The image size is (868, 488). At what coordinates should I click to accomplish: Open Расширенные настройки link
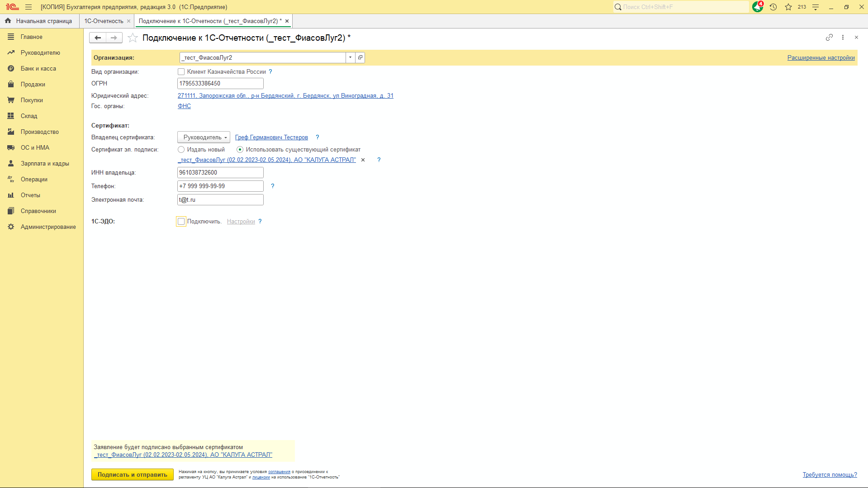click(x=821, y=57)
